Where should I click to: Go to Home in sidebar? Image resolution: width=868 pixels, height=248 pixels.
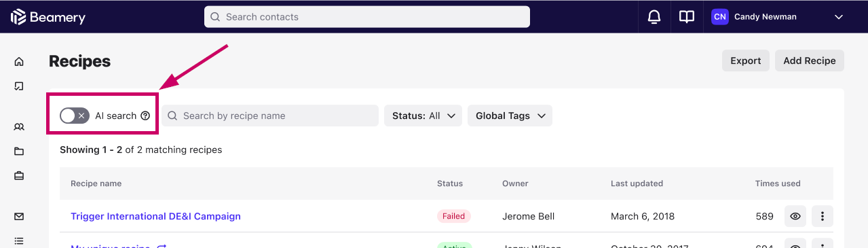point(19,62)
